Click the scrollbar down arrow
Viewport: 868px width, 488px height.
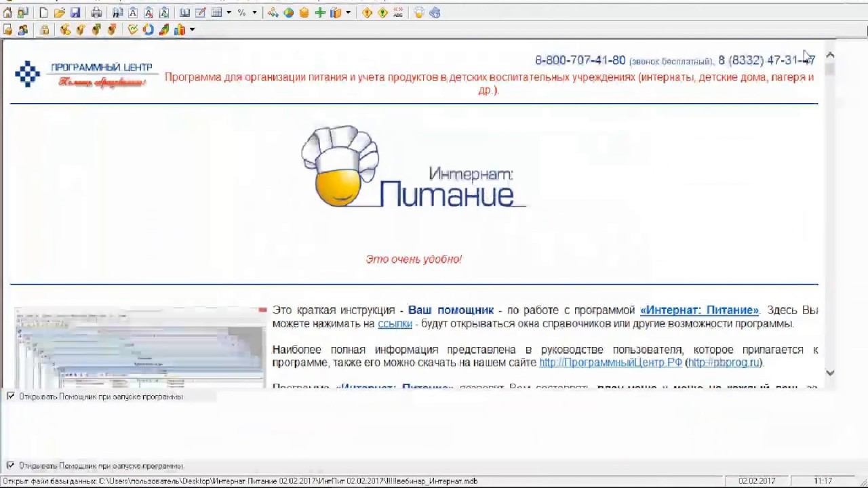830,373
